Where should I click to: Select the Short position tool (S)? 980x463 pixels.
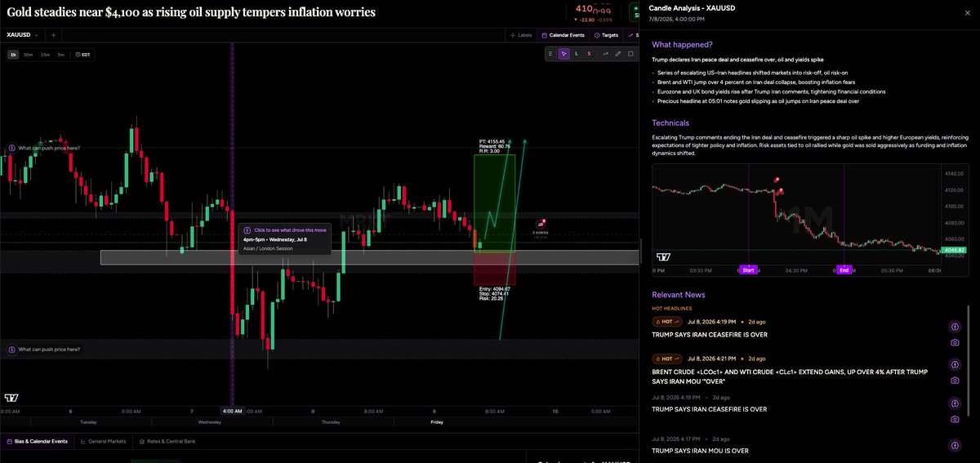tap(590, 54)
